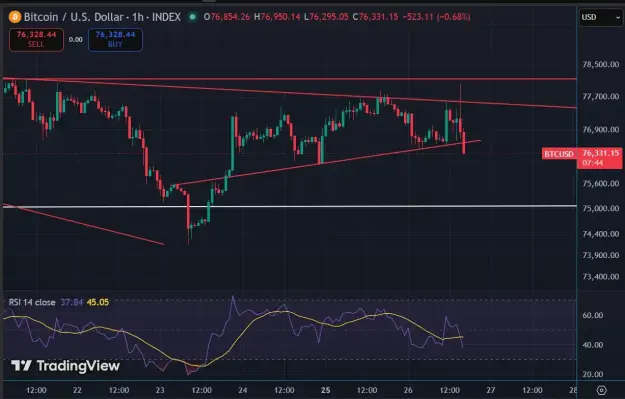625x399 pixels.
Task: Click the 76,900.00 price axis label
Action: (601, 130)
